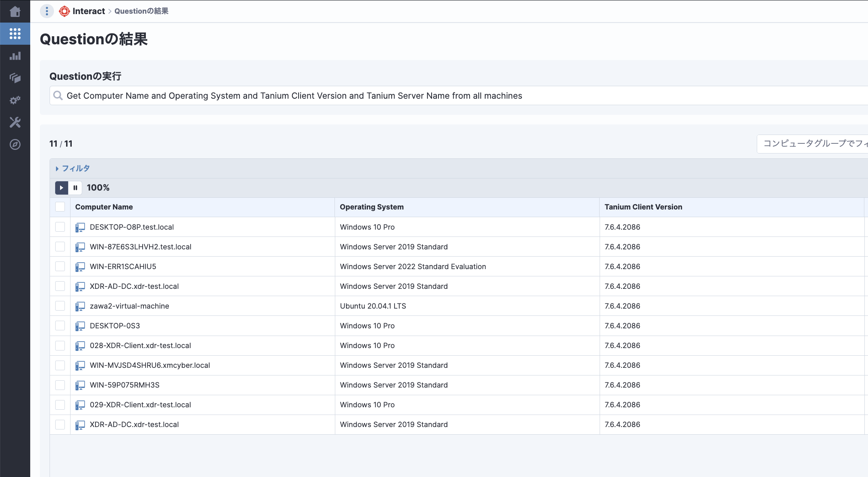Click computer icon for WIN-59P075RMH3S
The image size is (868, 477).
click(80, 385)
